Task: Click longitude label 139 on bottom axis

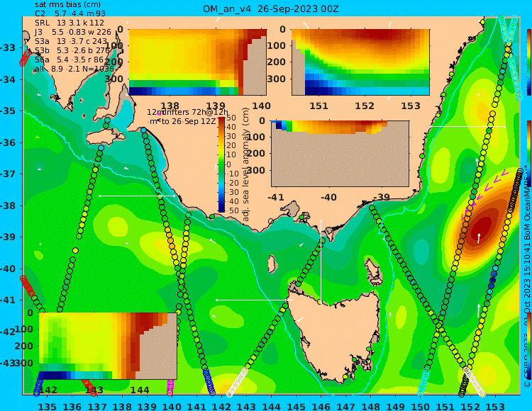Action: tap(147, 406)
